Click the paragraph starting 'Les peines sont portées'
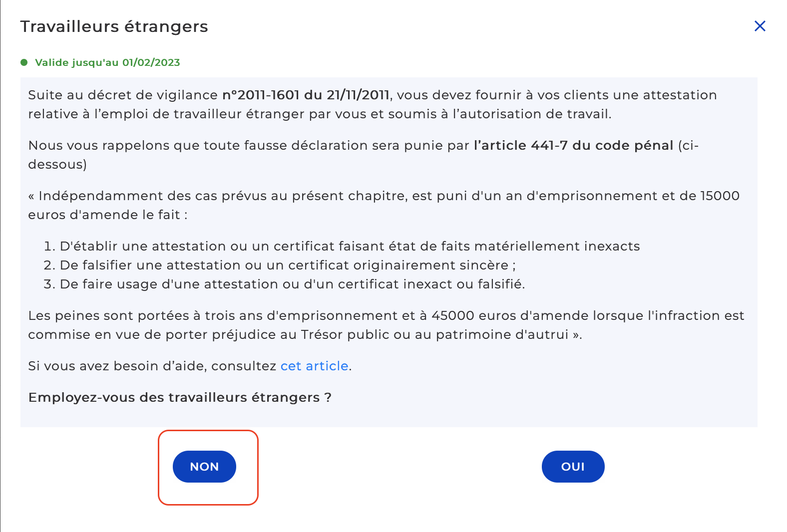The image size is (787, 532). (x=386, y=325)
